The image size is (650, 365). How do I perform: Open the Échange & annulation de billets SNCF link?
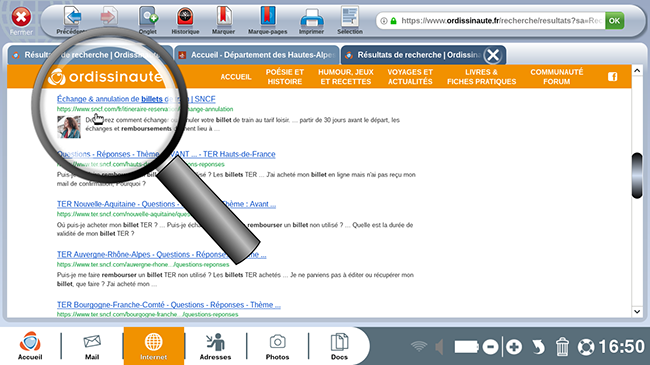point(136,99)
